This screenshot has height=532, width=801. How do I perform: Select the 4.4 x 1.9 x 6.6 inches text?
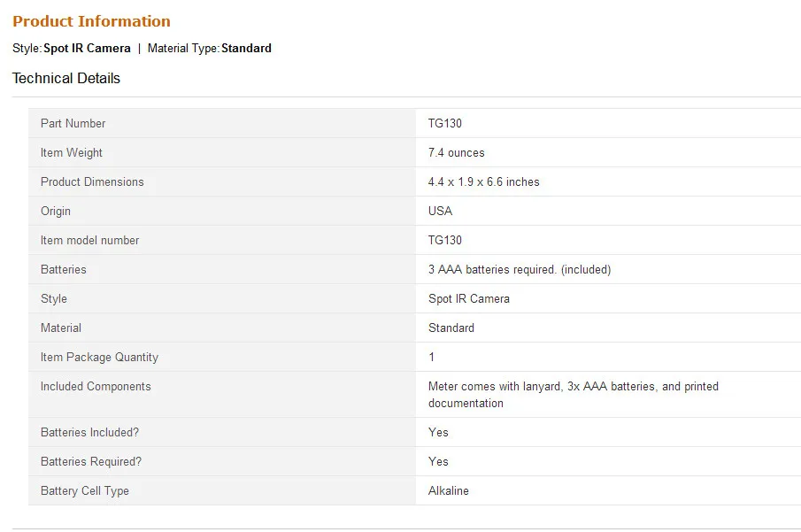[484, 182]
